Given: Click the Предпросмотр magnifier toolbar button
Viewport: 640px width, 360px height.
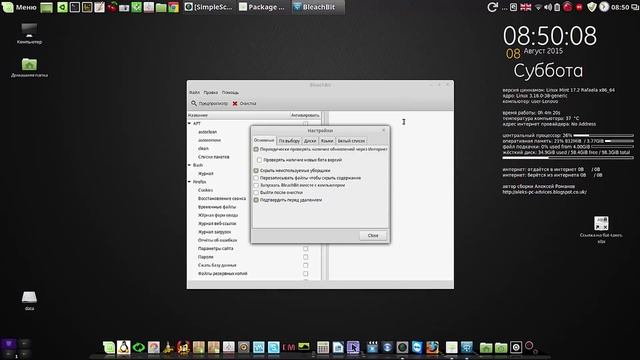Looking at the screenshot, I should tap(209, 104).
